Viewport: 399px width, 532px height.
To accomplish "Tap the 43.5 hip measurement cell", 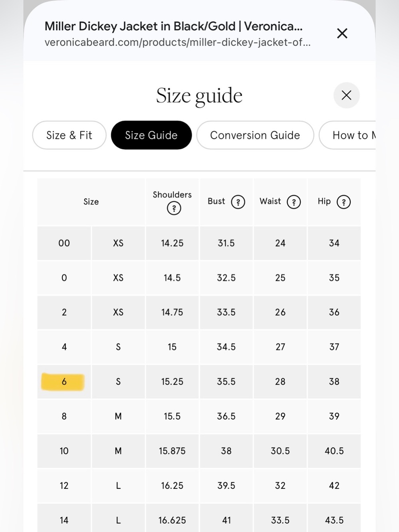I will (x=334, y=520).
